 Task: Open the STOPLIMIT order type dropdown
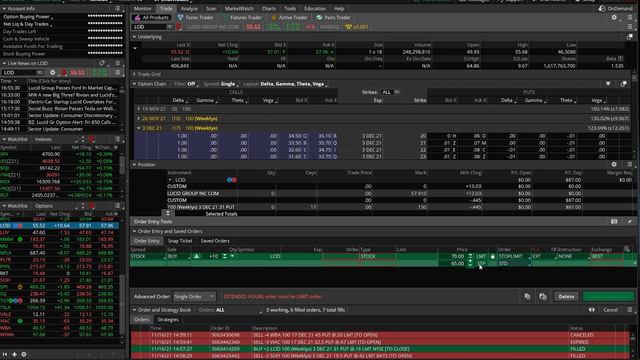coord(514,256)
